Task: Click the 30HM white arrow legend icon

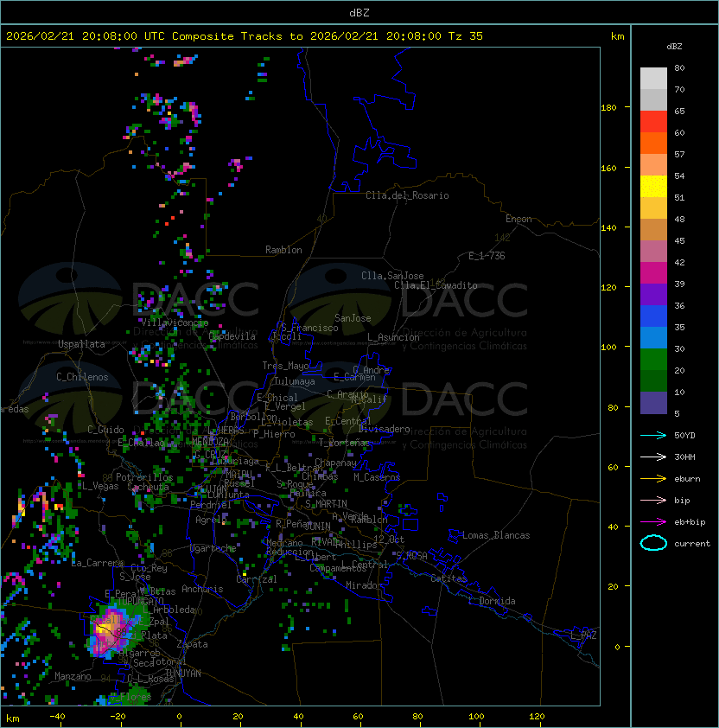Action: click(653, 457)
